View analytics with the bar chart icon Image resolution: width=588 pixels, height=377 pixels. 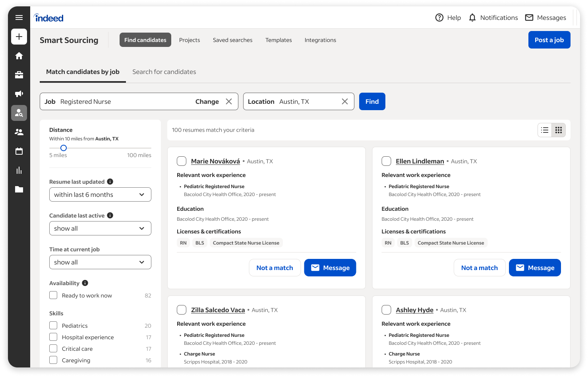tap(19, 170)
